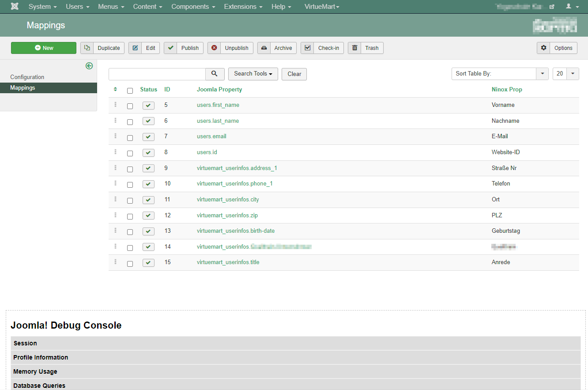Click the Clear search button
Image resolution: width=588 pixels, height=390 pixels.
(294, 74)
